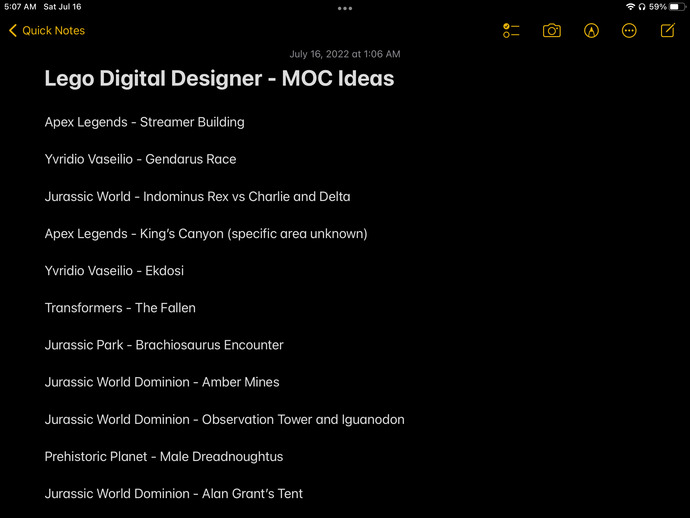Tap the Prehistoric Planet - Male Dreadnoughtus line
The image size is (690, 518).
pos(164,456)
